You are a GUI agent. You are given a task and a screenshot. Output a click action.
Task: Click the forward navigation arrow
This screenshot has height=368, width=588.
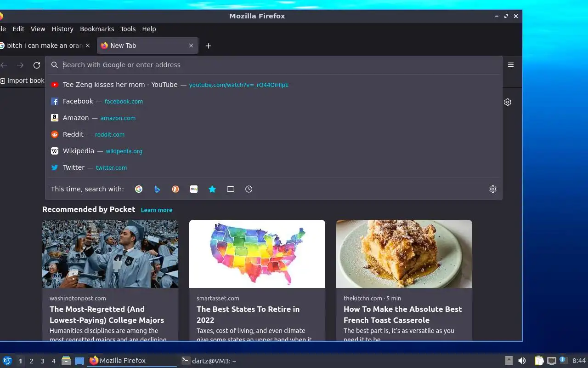click(20, 65)
